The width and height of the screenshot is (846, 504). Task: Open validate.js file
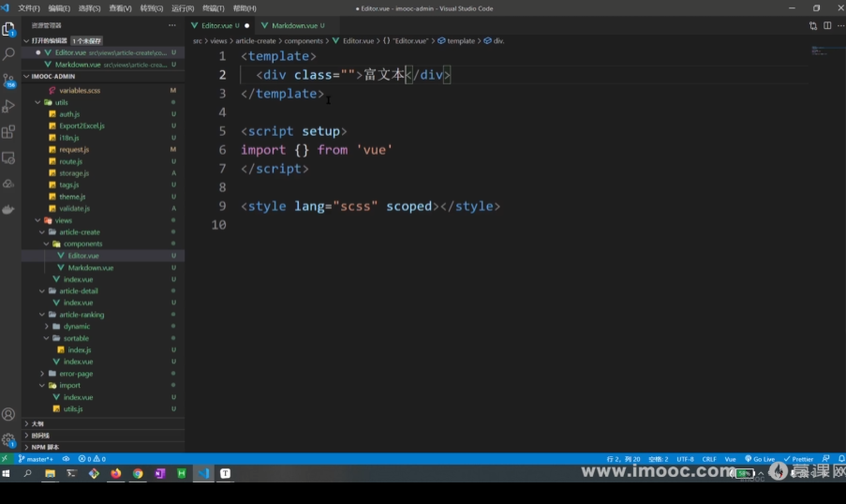[x=74, y=208]
